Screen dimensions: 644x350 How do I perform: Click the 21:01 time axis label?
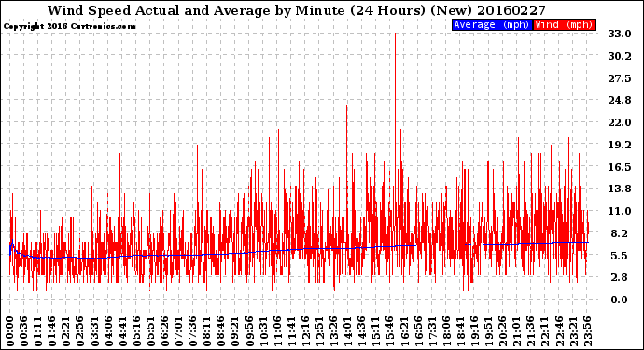[x=517, y=331]
